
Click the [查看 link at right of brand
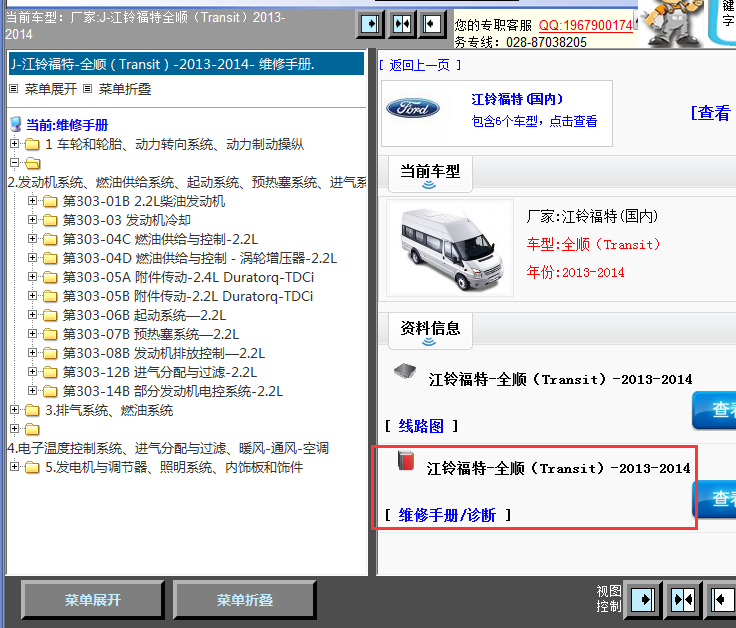711,113
